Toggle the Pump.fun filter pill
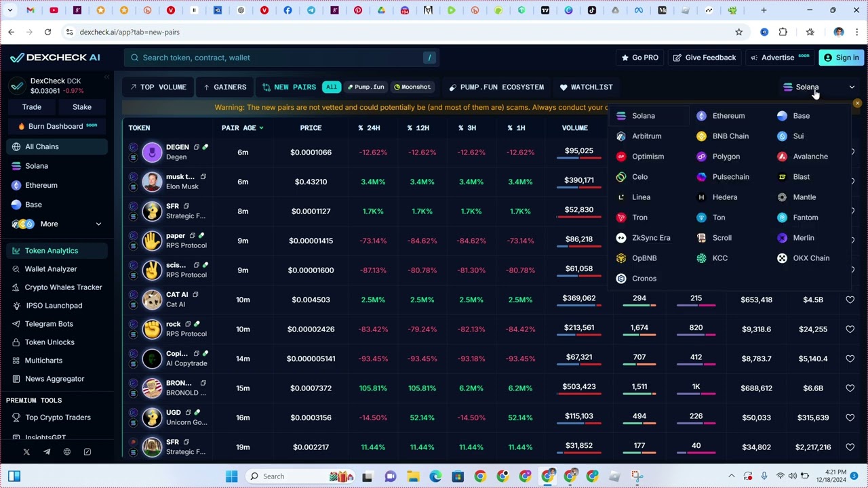This screenshot has width=868, height=488. (x=366, y=87)
